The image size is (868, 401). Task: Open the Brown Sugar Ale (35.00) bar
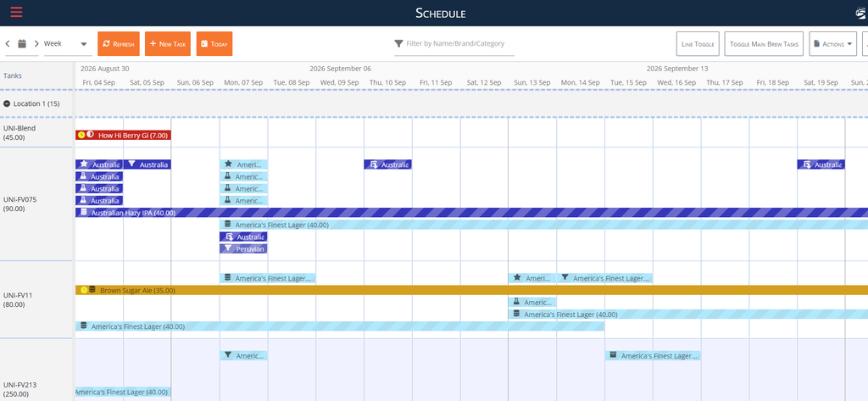(x=471, y=290)
